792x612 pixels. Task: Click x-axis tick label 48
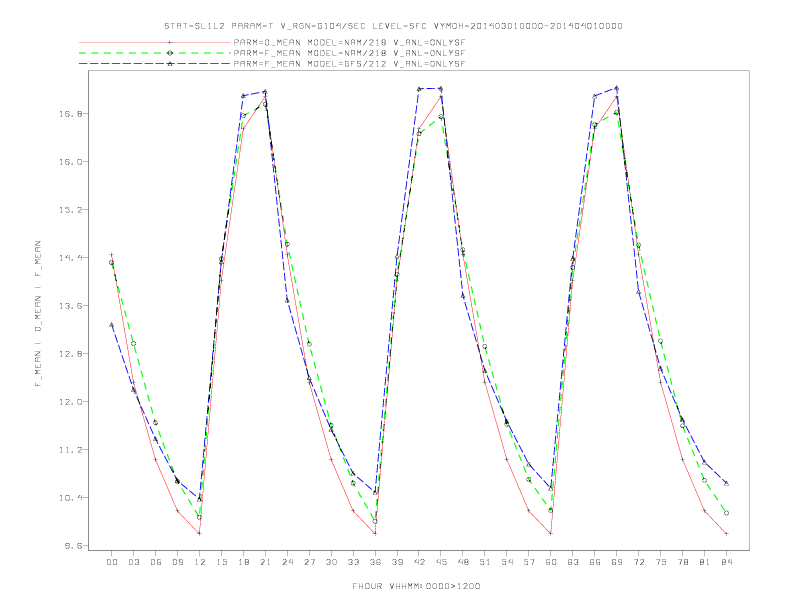click(x=463, y=562)
